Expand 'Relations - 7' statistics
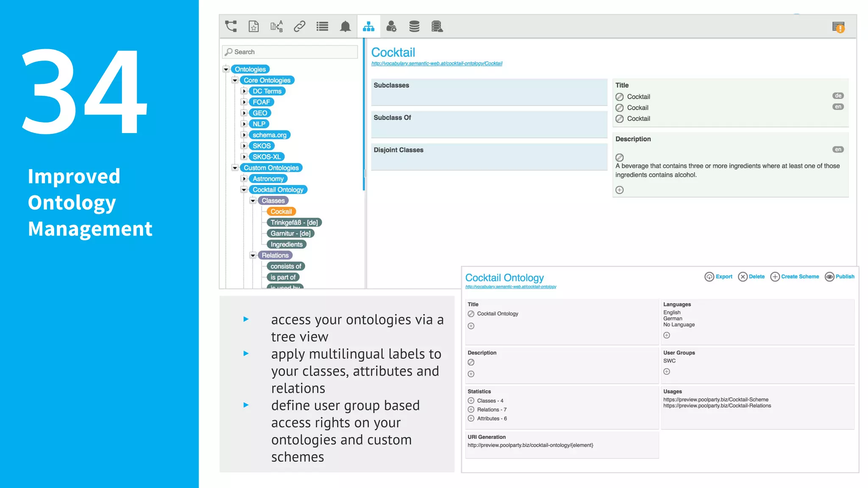This screenshot has width=868, height=488. coord(471,410)
